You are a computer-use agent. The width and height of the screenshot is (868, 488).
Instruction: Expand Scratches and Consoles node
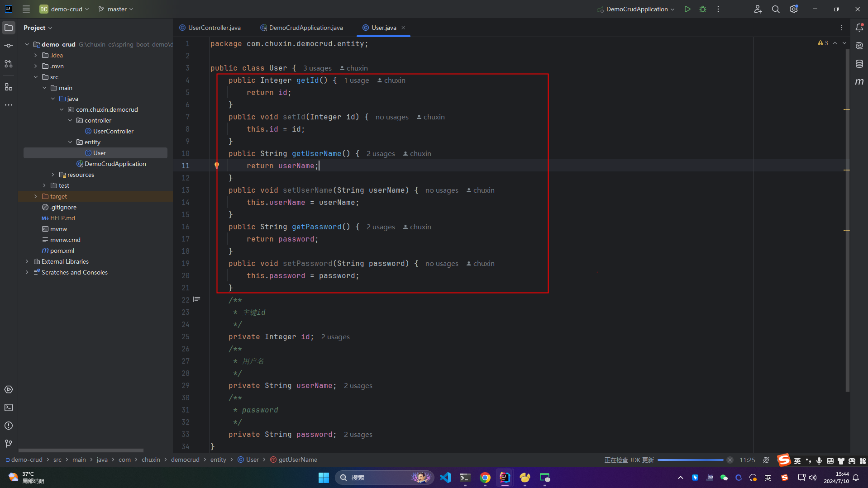[27, 272]
